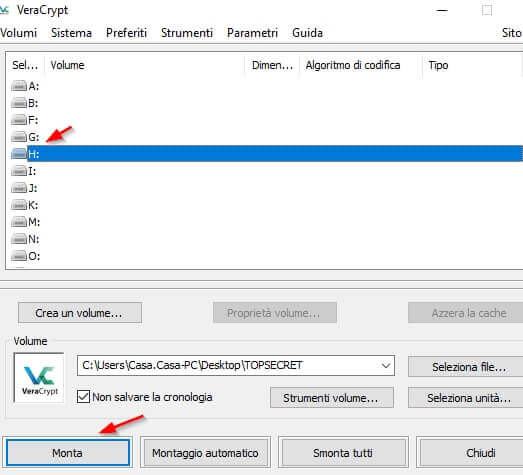Click 'Strumenti volume...' button

(332, 398)
